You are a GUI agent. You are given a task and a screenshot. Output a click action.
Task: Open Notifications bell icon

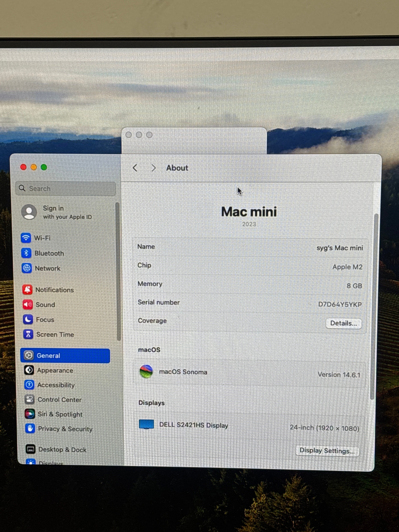coord(27,290)
